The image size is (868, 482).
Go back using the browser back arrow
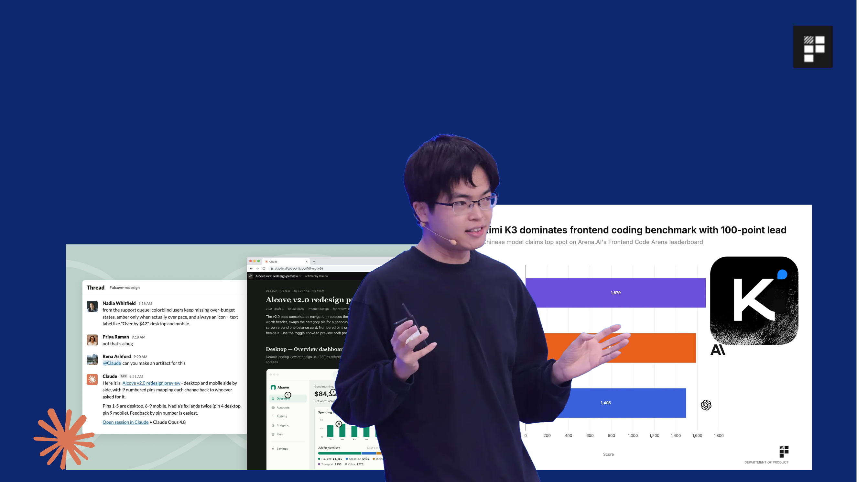251,268
